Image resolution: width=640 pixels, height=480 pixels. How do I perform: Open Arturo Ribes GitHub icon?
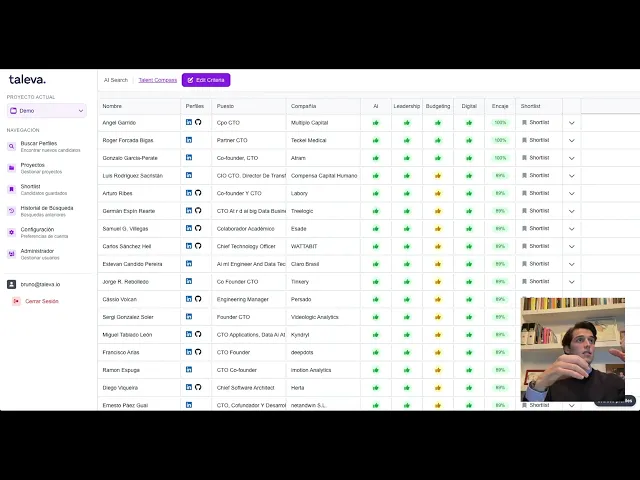coord(198,193)
